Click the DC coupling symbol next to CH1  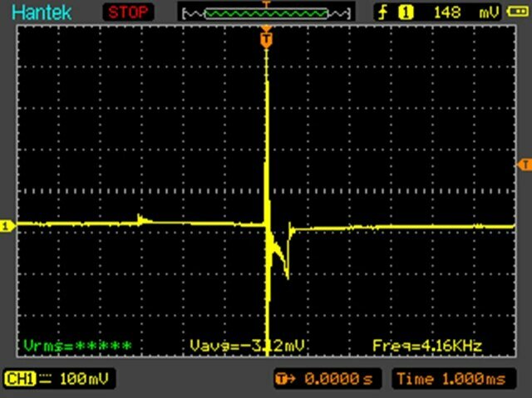point(46,378)
